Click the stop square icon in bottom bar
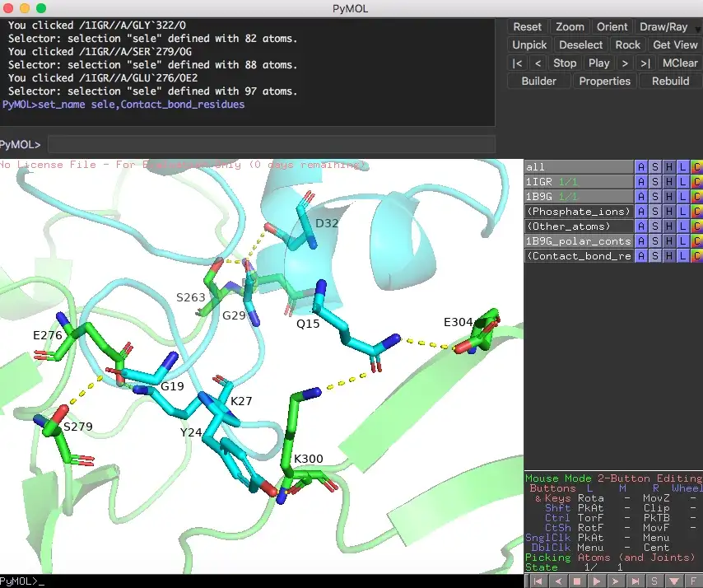This screenshot has height=588, width=703. coord(577,581)
